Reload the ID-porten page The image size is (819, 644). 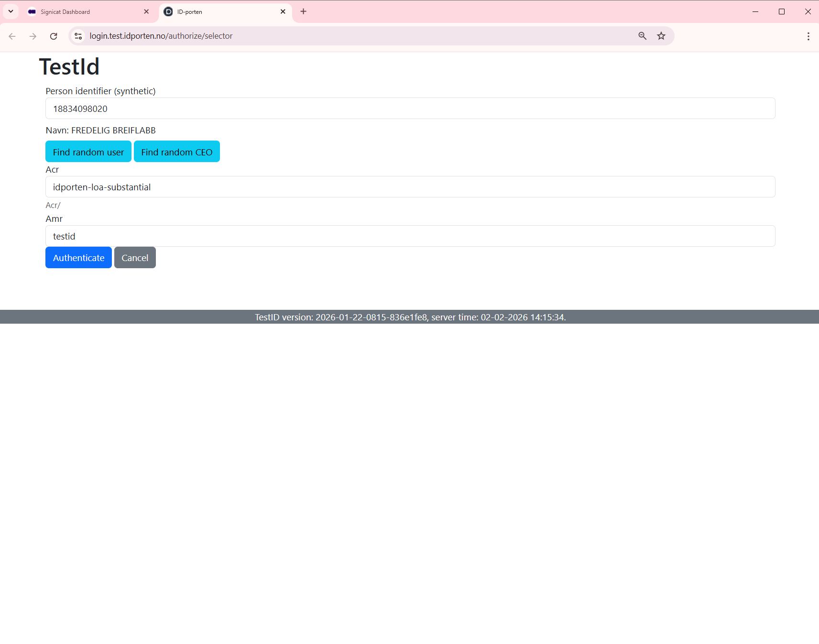54,36
